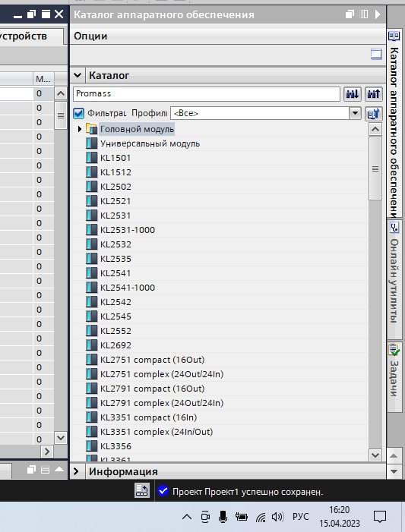405x532 pixels.
Task: Show hidden system tray icons
Action: click(187, 517)
